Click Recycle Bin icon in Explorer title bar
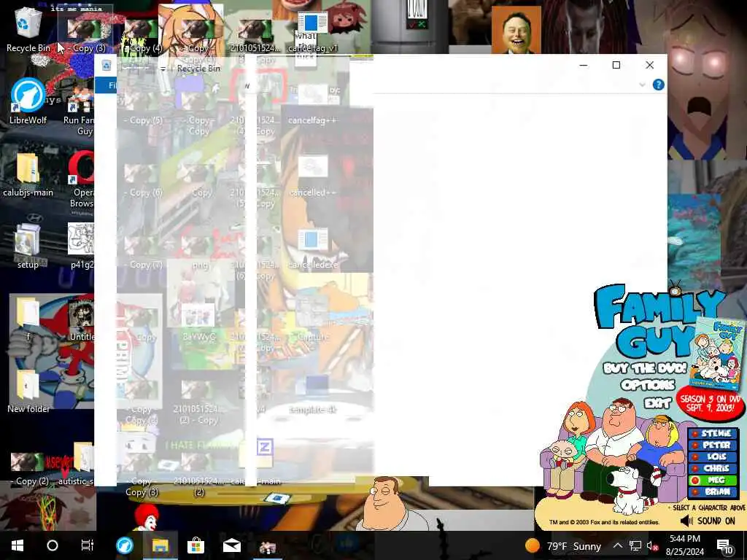 pyautogui.click(x=107, y=65)
